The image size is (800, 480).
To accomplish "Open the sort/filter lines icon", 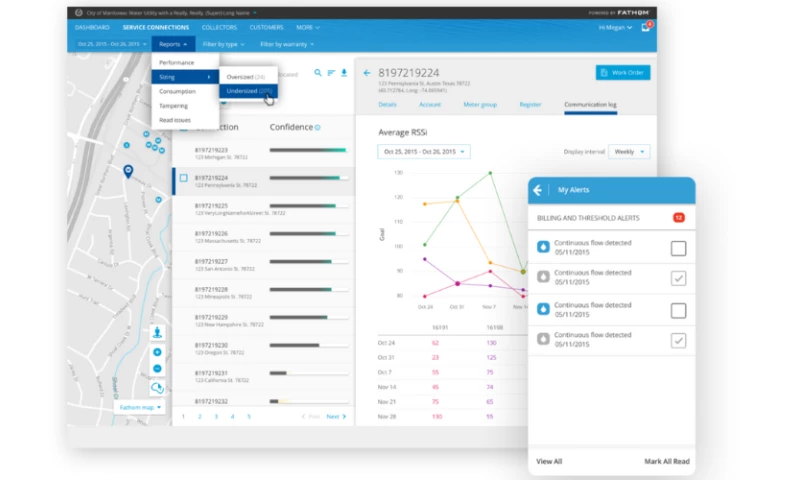I will click(x=331, y=73).
